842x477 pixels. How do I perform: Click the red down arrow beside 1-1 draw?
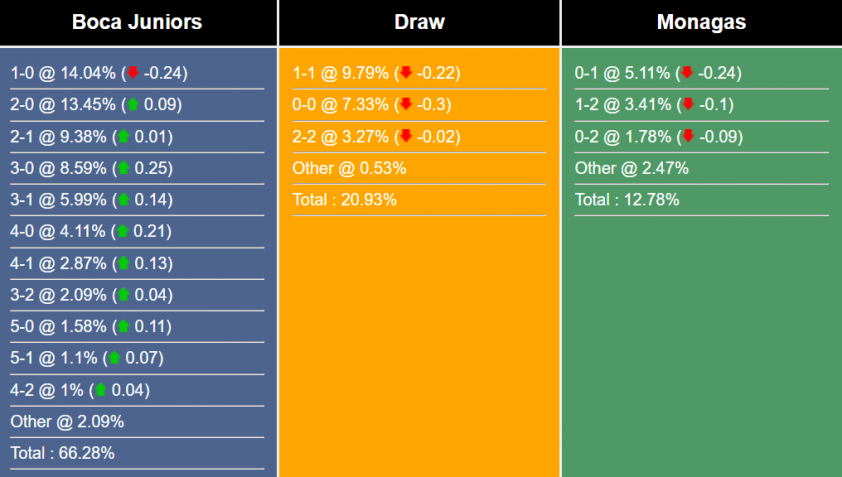tap(406, 72)
